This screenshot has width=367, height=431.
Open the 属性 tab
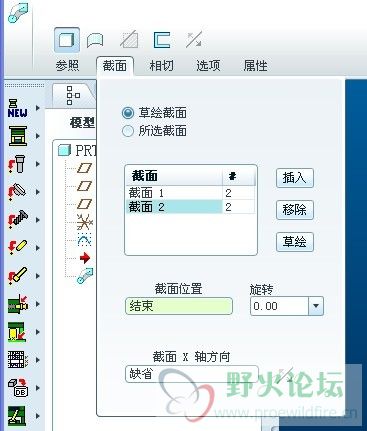click(x=255, y=65)
